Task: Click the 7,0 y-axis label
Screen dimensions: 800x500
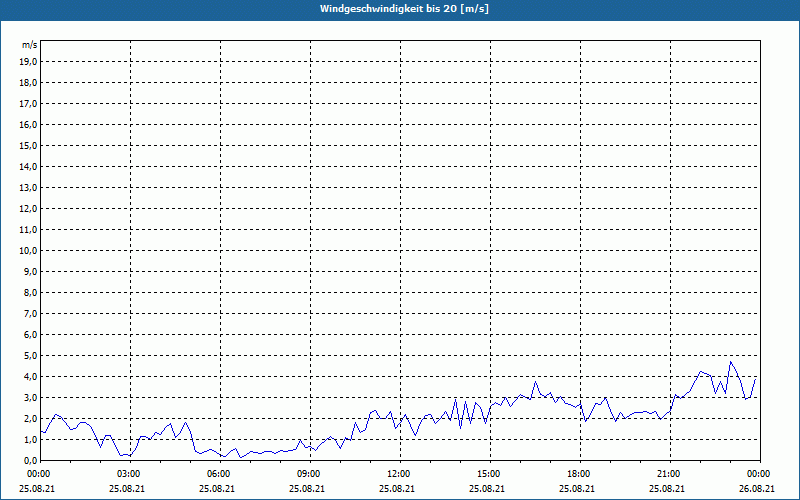Action: click(30, 313)
